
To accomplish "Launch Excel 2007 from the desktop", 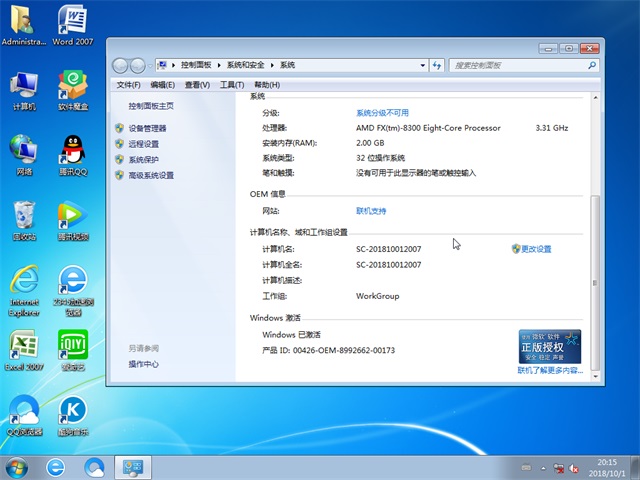I will [x=24, y=350].
